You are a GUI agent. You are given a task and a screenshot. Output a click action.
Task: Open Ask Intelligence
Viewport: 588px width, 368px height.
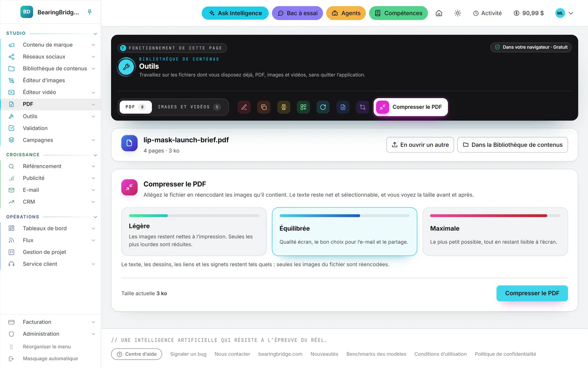(235, 13)
